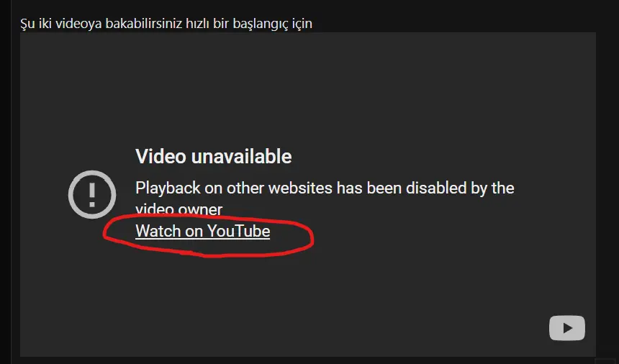Open the Watch on YouTube link

[202, 231]
